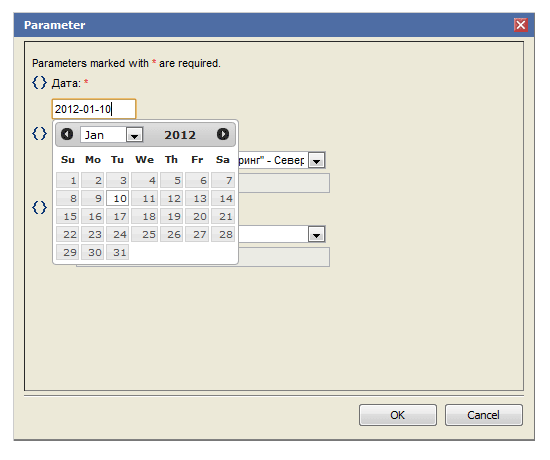Image resolution: width=550 pixels, height=460 pixels.
Task: Expand the dropdown showing Север text
Action: click(316, 160)
